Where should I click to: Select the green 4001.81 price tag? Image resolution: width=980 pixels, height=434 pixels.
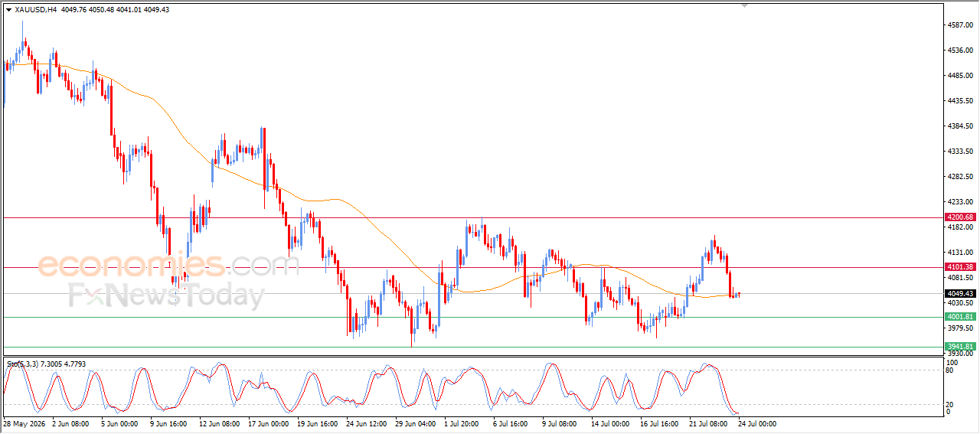click(960, 317)
